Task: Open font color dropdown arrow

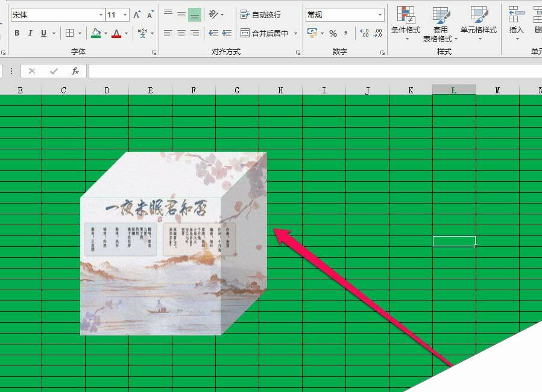Action: tap(126, 34)
